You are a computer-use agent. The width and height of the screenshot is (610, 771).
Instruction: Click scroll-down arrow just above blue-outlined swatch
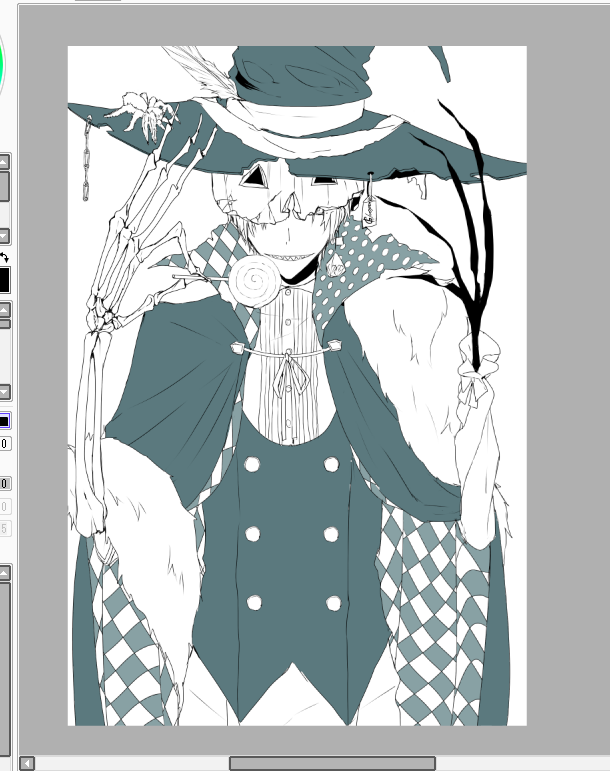4,392
